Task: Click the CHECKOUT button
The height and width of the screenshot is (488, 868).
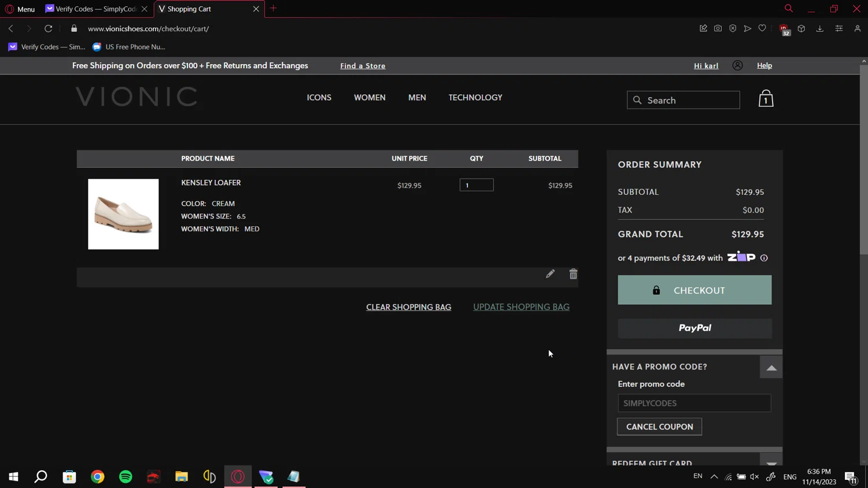Action: (x=694, y=290)
